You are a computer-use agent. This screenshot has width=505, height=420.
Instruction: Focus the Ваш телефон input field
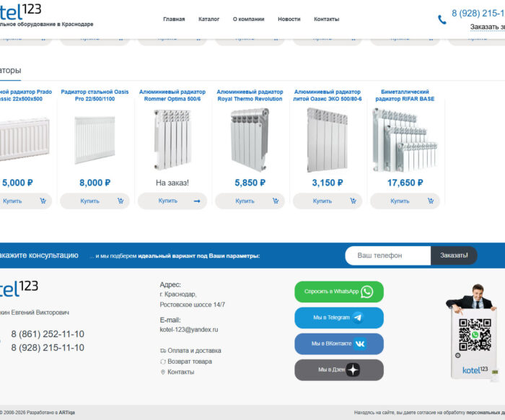tap(387, 255)
